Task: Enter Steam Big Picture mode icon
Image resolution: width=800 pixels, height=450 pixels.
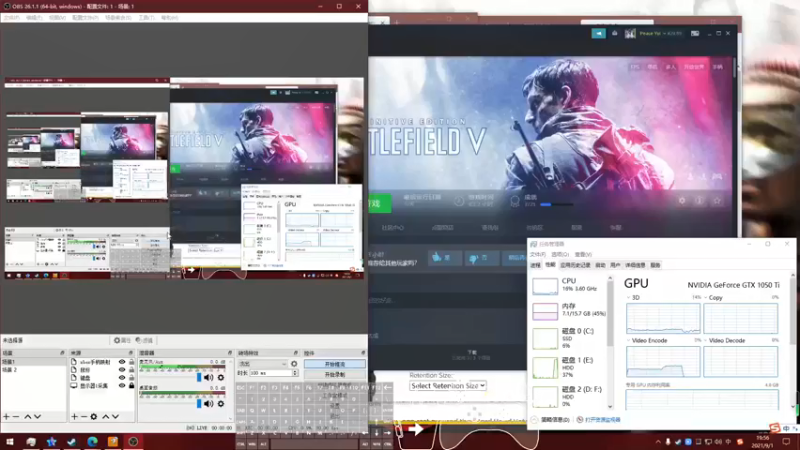Action: (x=695, y=33)
